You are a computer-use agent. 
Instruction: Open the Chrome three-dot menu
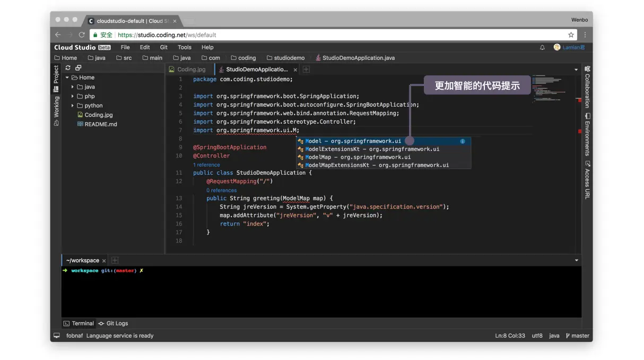coord(585,35)
